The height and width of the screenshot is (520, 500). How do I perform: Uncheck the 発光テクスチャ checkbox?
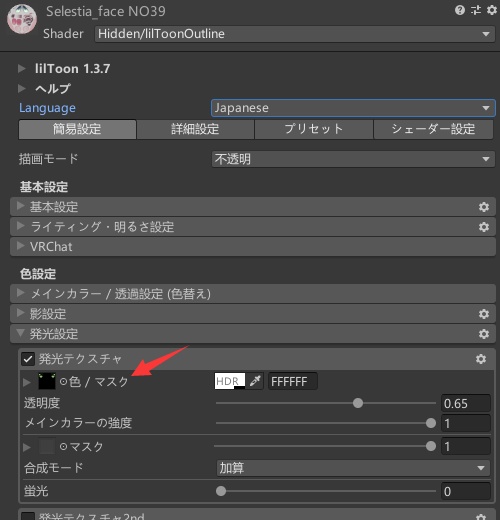[x=28, y=359]
